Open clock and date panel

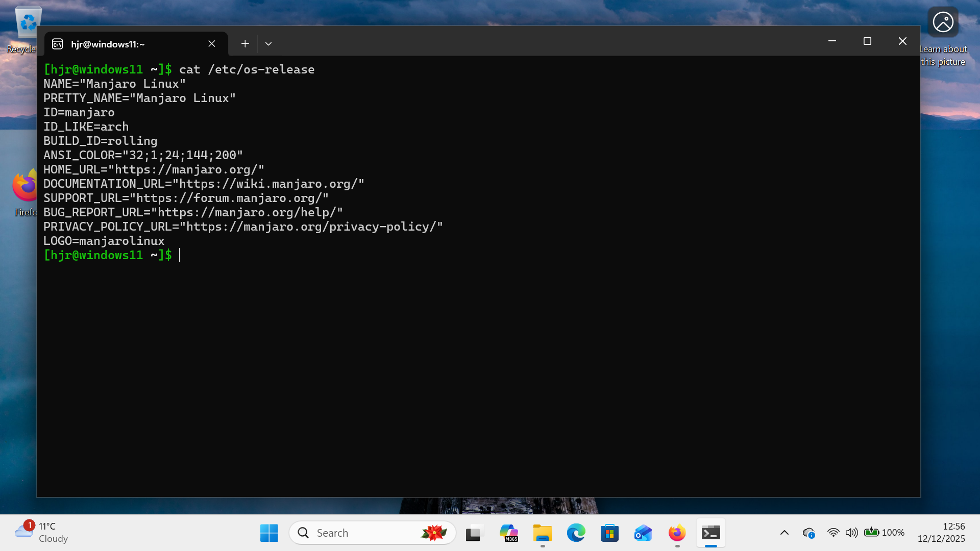coord(941,532)
